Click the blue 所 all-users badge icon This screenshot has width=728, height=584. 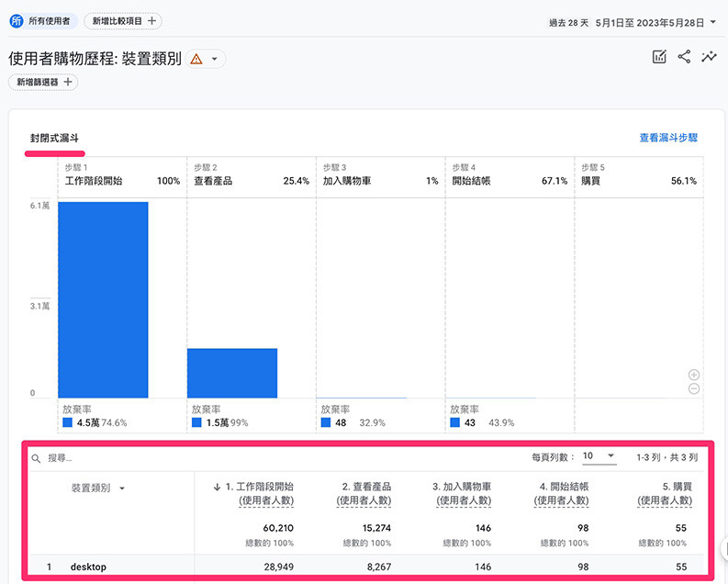(x=17, y=21)
